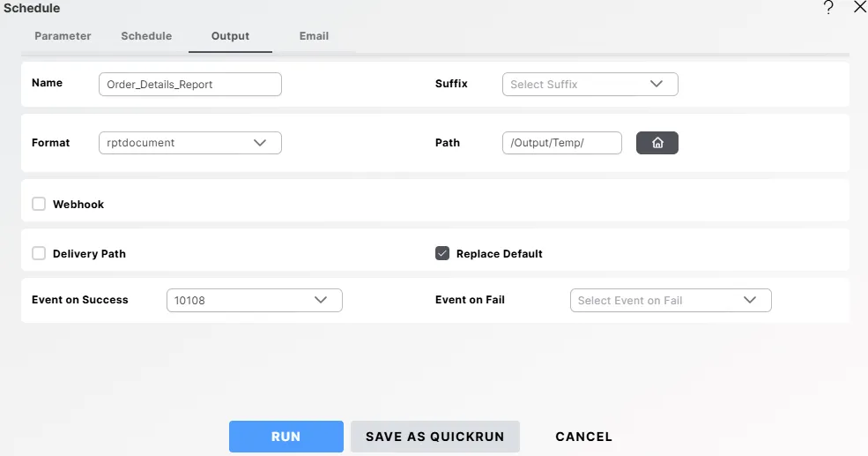Switch to the Parameter tab
Screen dimensions: 868x456
63,36
